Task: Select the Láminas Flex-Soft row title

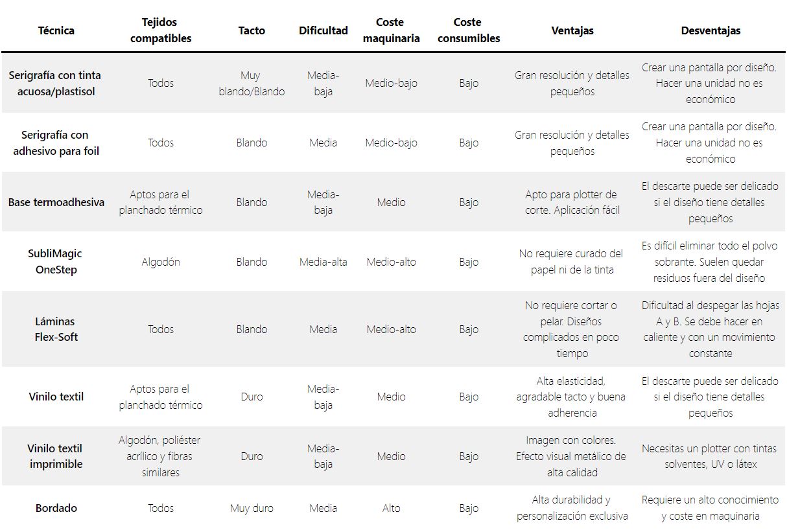Action: point(56,329)
